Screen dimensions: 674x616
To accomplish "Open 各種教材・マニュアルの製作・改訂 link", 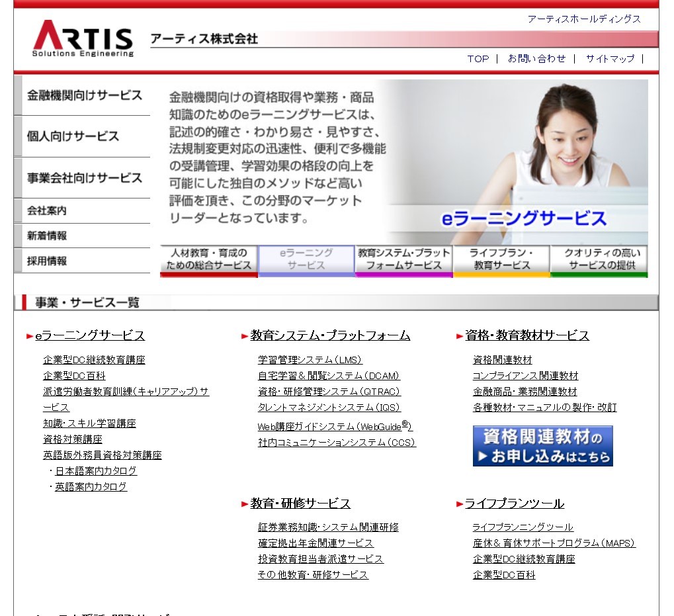I will (x=544, y=408).
